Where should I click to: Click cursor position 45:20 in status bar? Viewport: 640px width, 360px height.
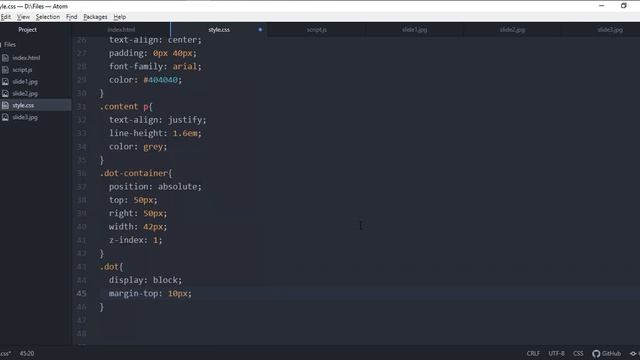[x=27, y=353]
